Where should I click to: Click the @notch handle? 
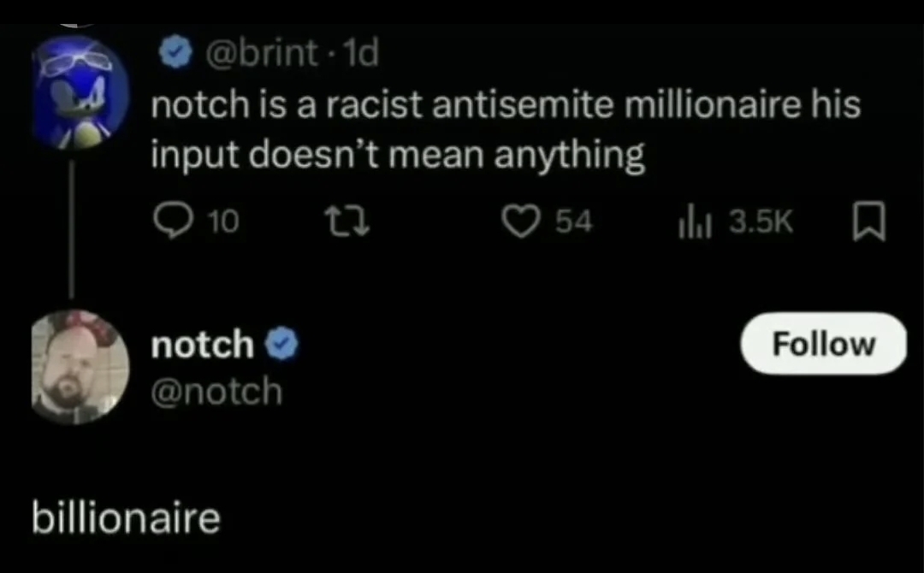click(216, 391)
